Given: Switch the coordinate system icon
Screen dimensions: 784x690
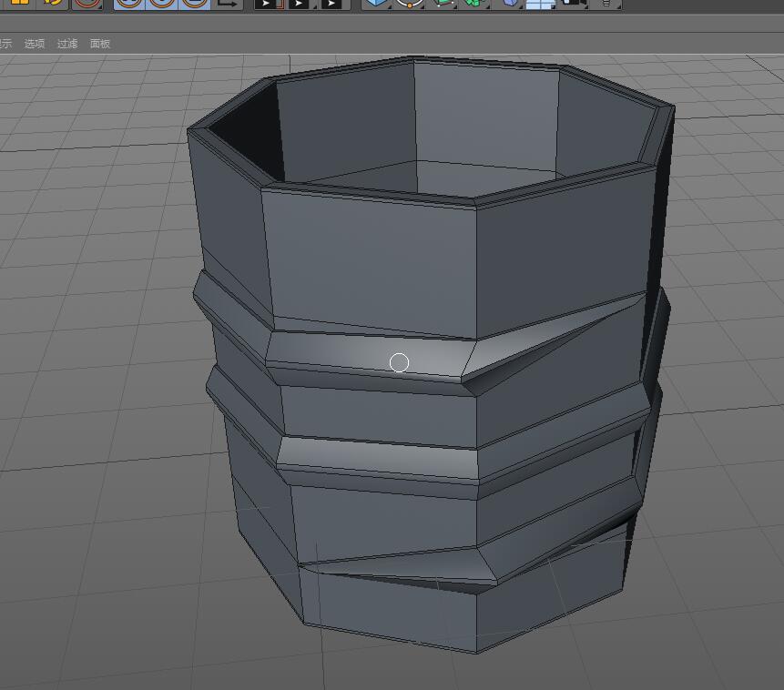Looking at the screenshot, I should (228, 3).
